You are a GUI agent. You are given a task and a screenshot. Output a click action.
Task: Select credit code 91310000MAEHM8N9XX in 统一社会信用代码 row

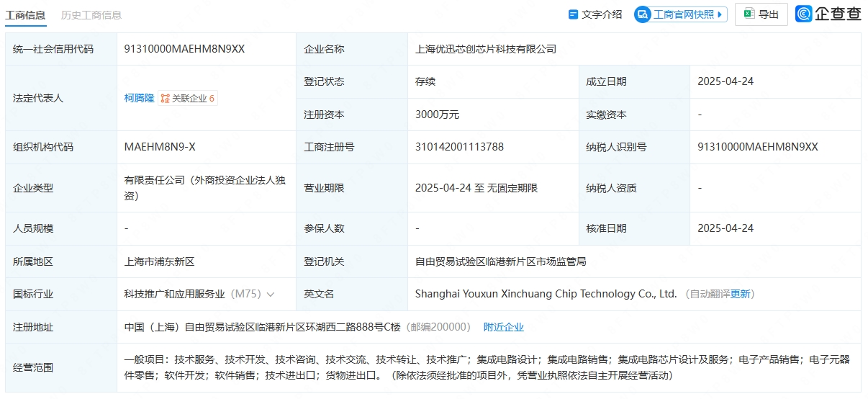(x=184, y=49)
